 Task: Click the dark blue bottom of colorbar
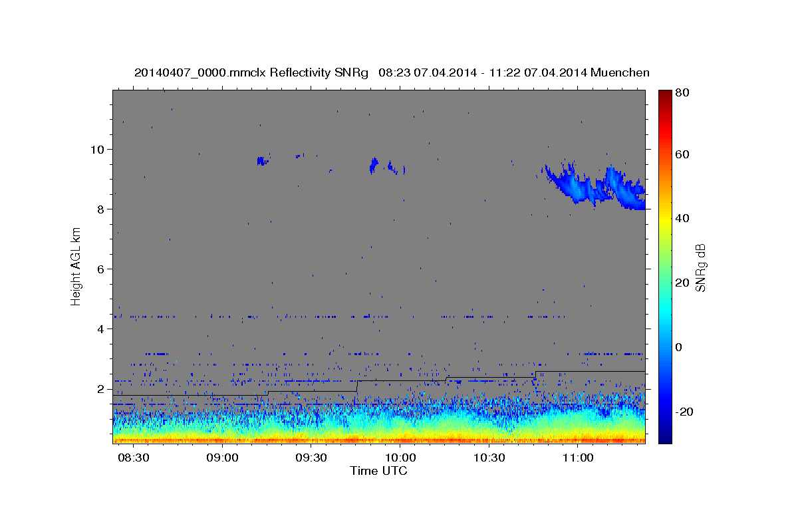pos(664,436)
